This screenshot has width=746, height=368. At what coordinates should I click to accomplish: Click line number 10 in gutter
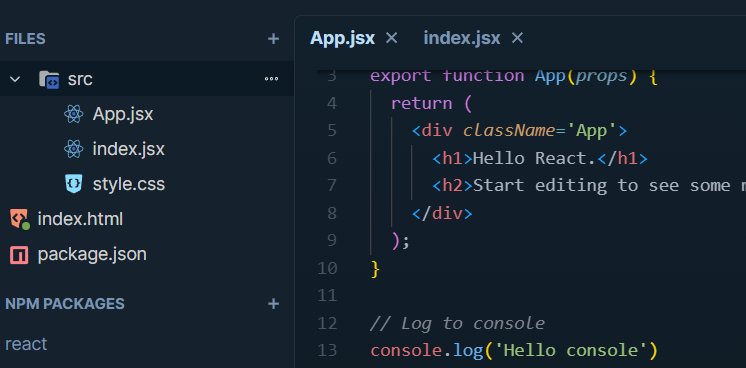327,269
